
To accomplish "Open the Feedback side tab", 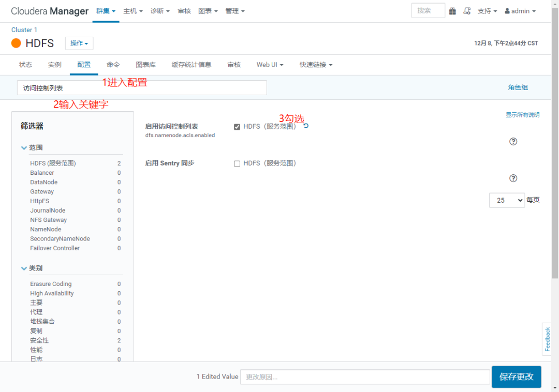I will [547, 339].
